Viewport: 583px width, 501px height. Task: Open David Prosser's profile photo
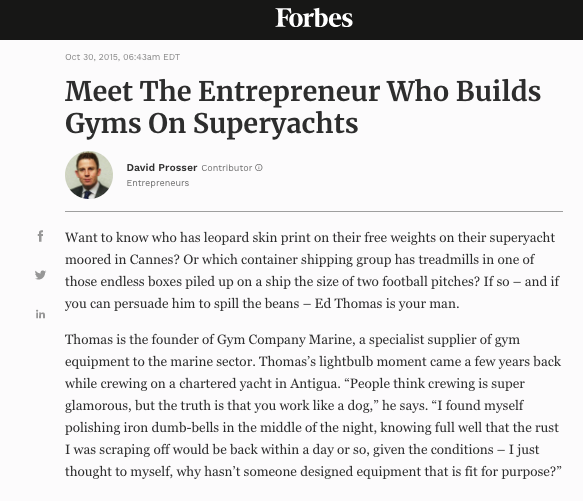click(89, 175)
